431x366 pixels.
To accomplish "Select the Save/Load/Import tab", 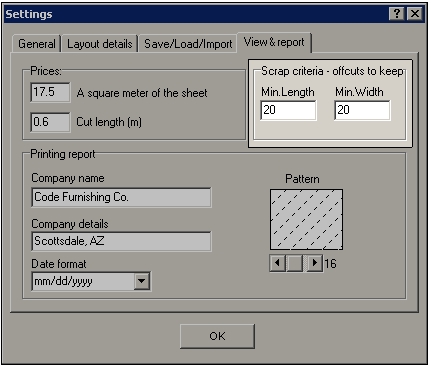I will 188,44.
